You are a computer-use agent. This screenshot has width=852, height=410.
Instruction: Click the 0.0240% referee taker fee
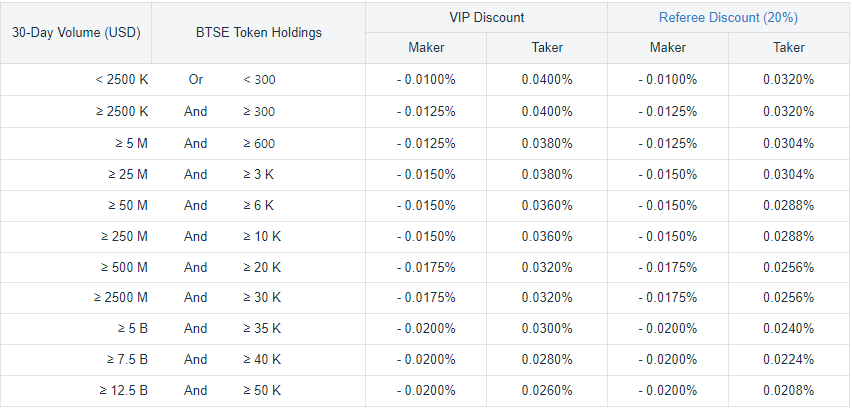[793, 328]
